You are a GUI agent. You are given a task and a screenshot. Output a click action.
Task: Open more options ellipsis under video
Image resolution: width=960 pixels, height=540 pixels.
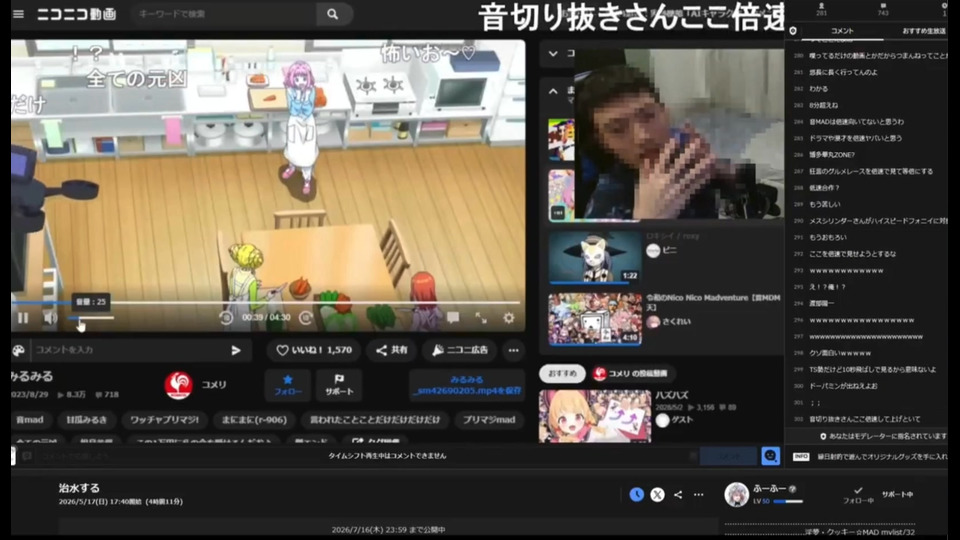(x=514, y=350)
